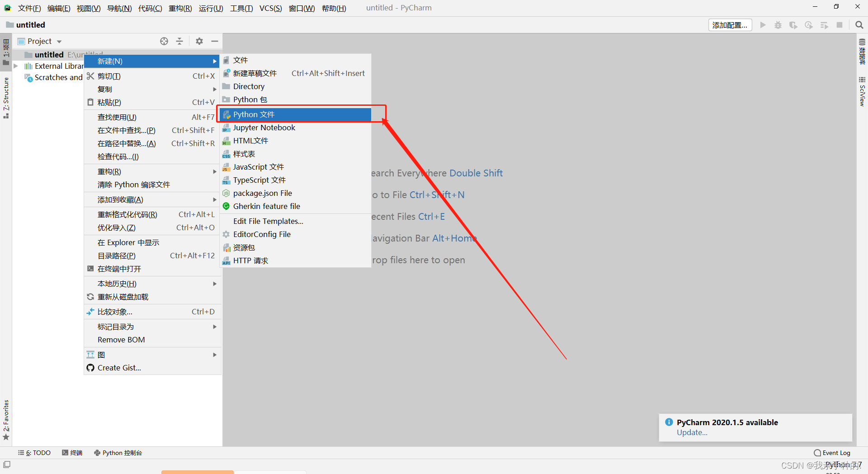Open Event Log in status bar
The width and height of the screenshot is (868, 474).
(832, 453)
